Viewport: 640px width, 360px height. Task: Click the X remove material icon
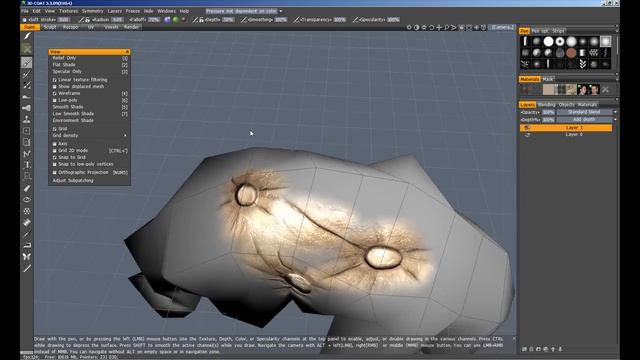point(605,89)
